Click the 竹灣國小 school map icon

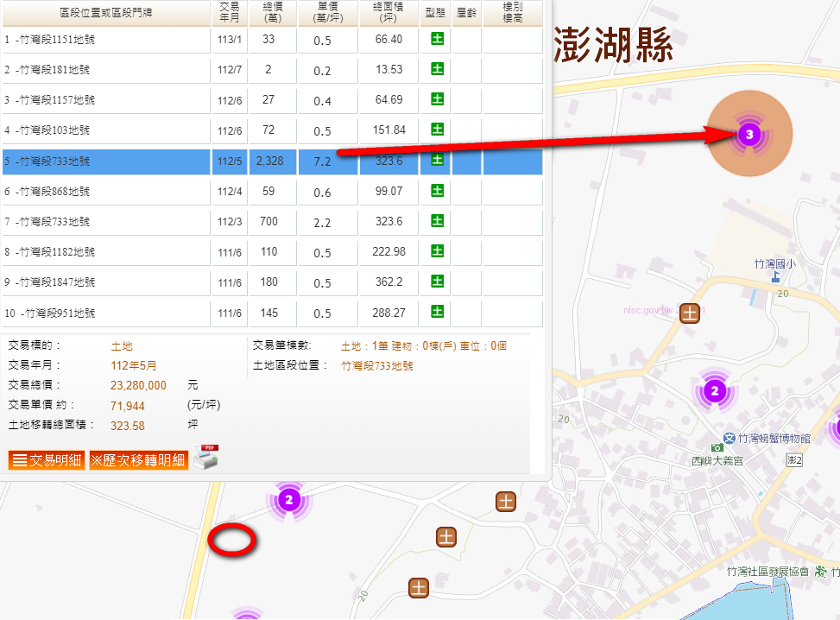[x=774, y=277]
